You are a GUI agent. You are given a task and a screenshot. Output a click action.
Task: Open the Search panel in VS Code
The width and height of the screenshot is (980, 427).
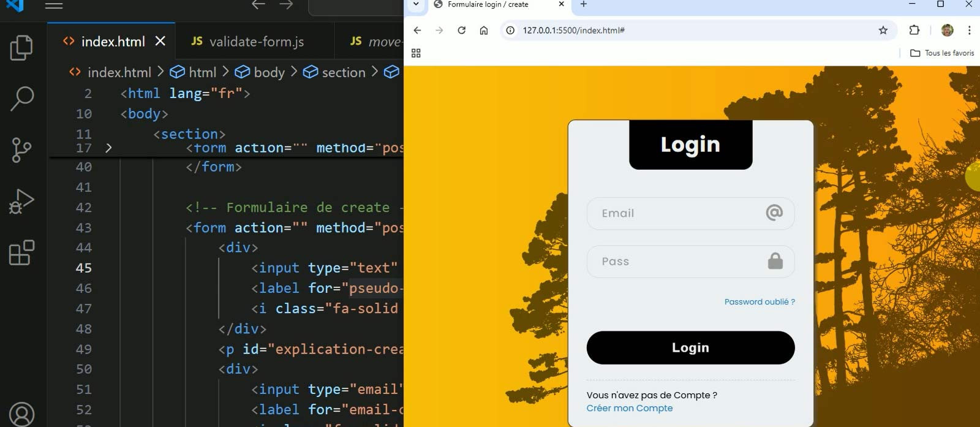pyautogui.click(x=21, y=99)
